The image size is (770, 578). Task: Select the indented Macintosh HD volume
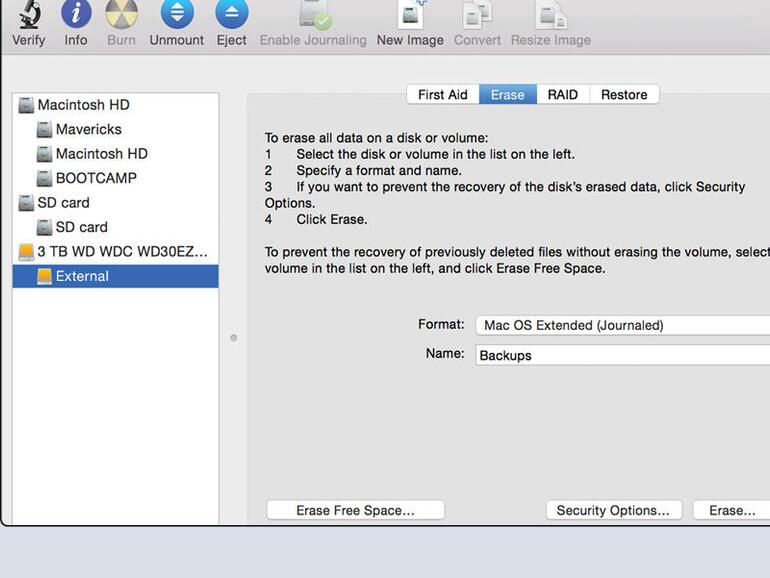click(x=115, y=154)
